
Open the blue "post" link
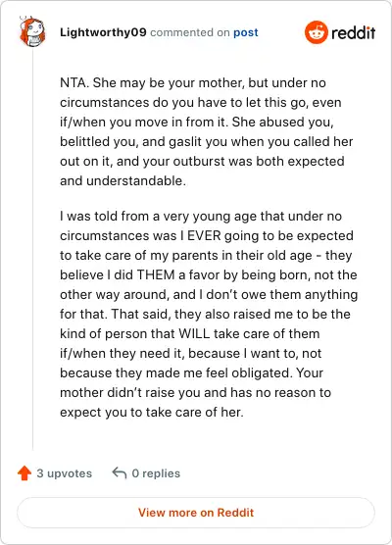pos(246,32)
